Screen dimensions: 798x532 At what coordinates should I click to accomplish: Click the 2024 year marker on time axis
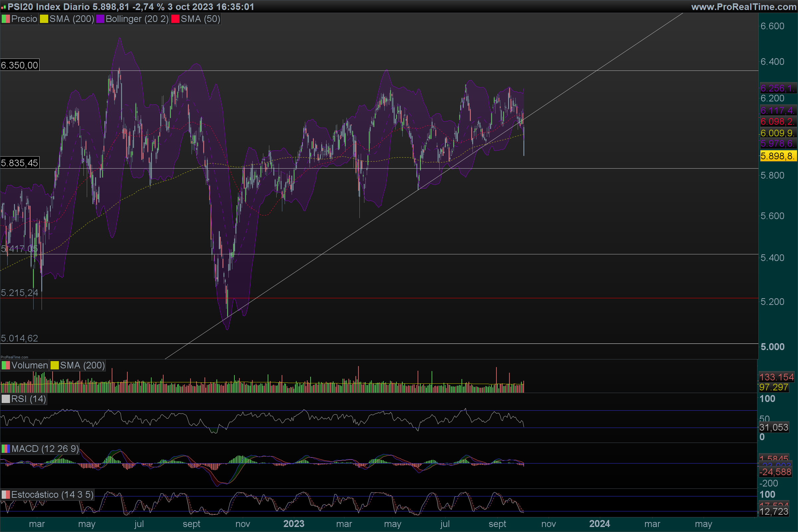pos(599,524)
